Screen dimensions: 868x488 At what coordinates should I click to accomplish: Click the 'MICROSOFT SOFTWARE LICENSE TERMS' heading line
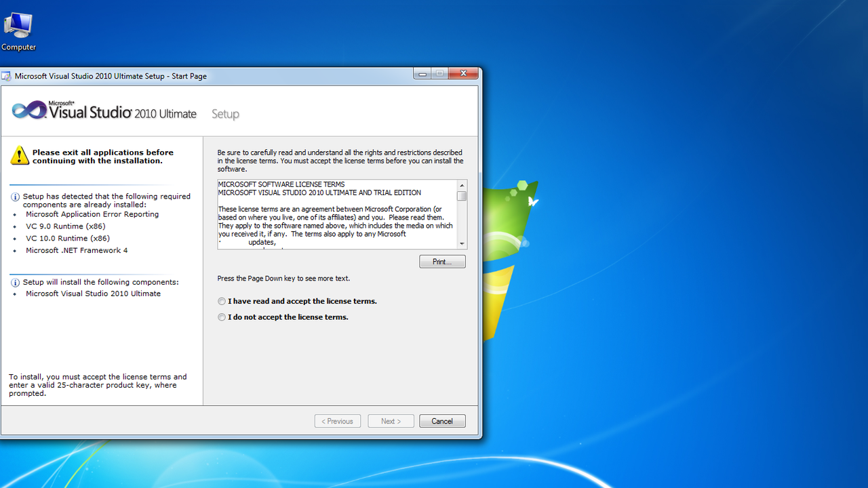coord(281,184)
